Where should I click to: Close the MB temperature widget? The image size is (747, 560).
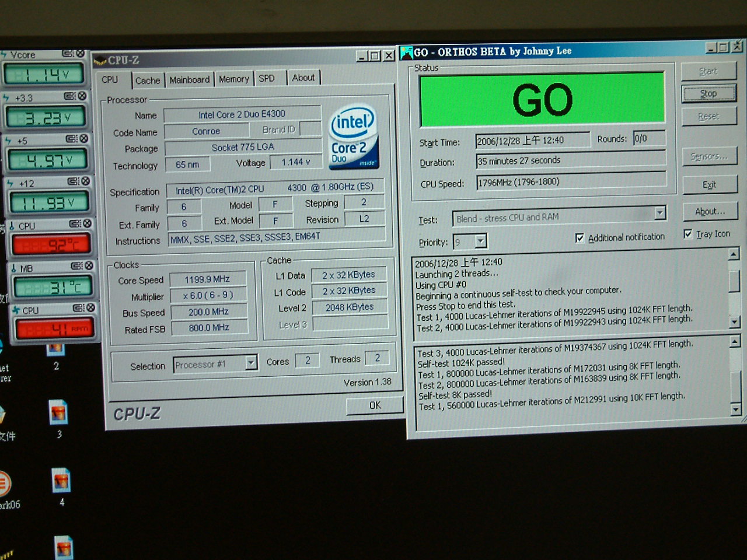click(x=89, y=266)
